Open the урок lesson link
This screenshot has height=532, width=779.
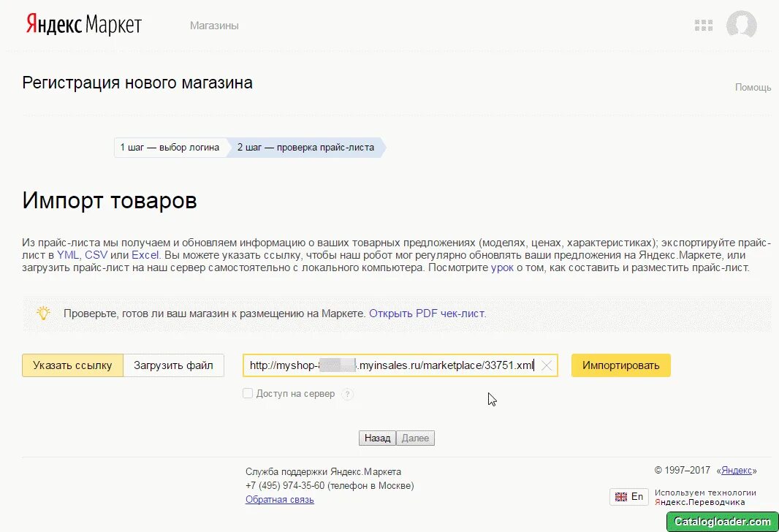pos(502,267)
